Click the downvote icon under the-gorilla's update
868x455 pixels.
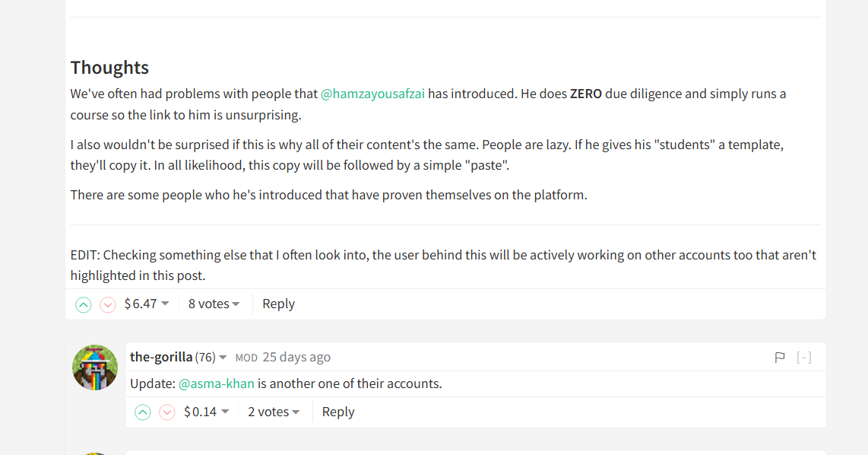[167, 412]
